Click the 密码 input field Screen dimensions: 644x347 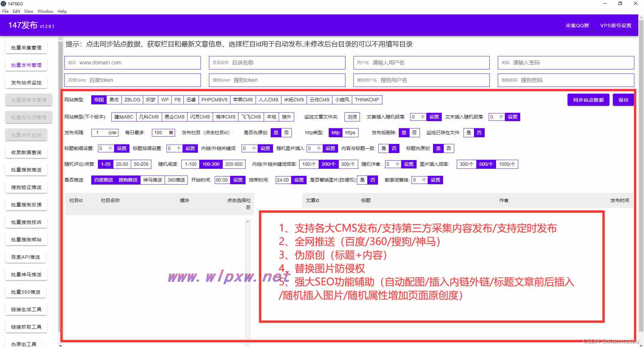566,63
